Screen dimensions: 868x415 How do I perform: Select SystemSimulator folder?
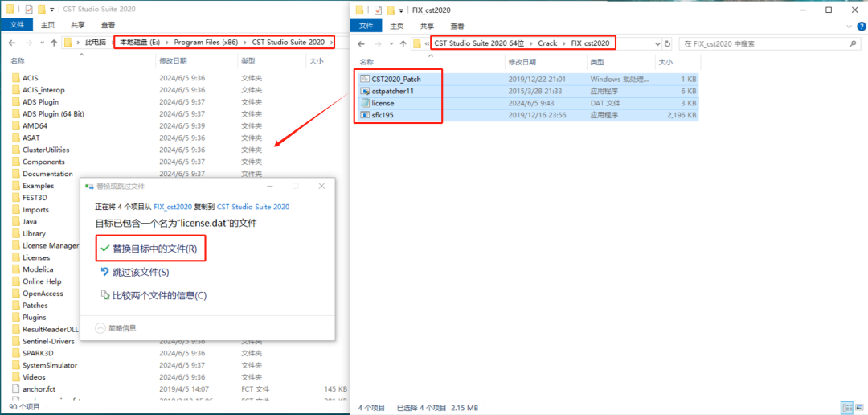[x=50, y=365]
